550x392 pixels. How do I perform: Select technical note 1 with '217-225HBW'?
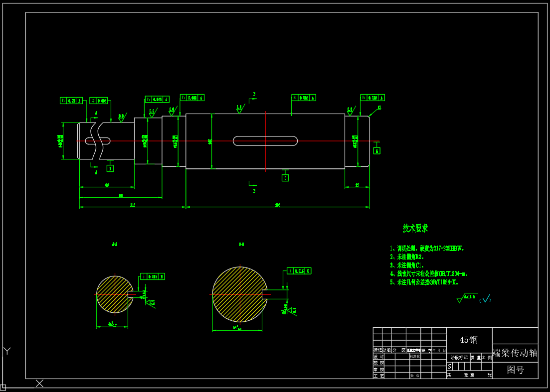[x=427, y=249]
